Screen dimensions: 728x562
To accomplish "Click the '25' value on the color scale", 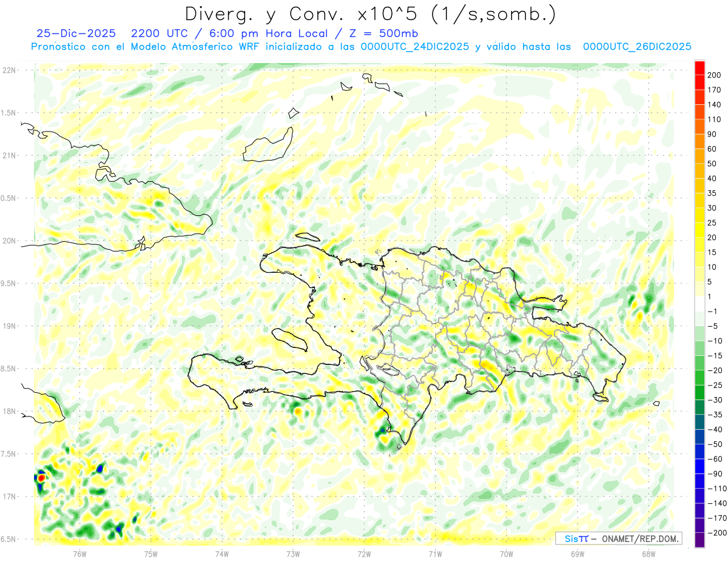I will coord(713,223).
